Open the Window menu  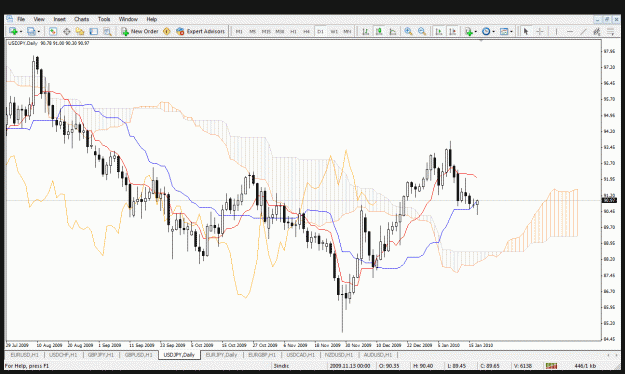click(128, 19)
